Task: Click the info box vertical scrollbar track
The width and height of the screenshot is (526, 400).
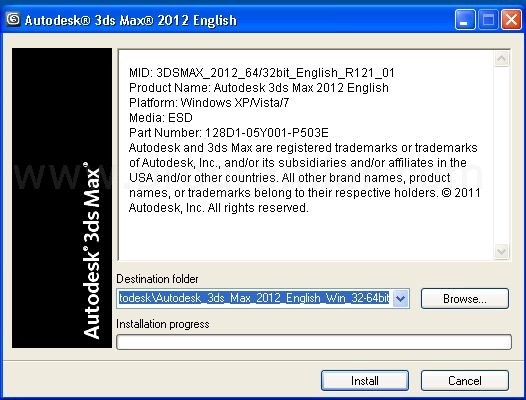Action: (x=502, y=155)
